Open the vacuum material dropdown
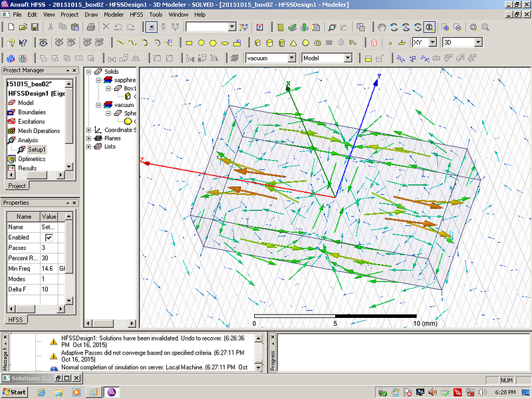Viewport: 532px width, 399px height. click(x=293, y=59)
